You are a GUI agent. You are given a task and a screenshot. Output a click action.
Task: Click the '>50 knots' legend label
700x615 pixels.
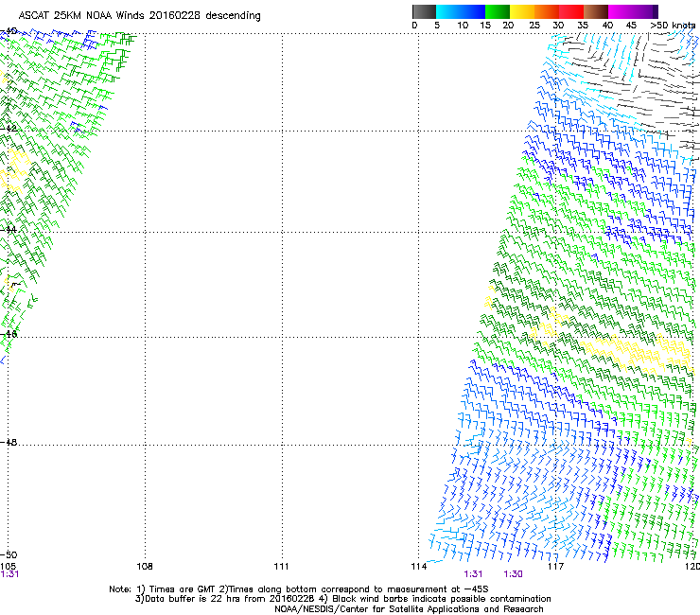[x=673, y=26]
